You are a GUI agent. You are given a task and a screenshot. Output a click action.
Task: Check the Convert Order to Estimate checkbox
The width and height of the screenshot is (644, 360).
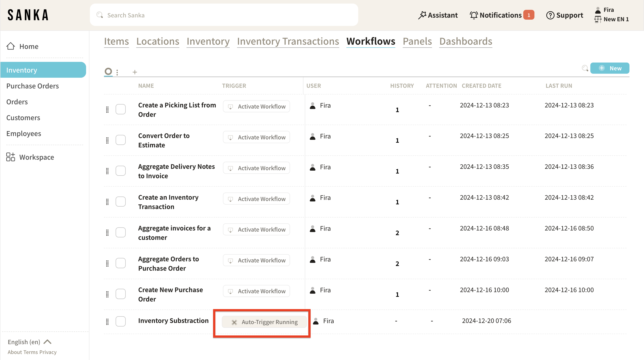[x=121, y=140]
